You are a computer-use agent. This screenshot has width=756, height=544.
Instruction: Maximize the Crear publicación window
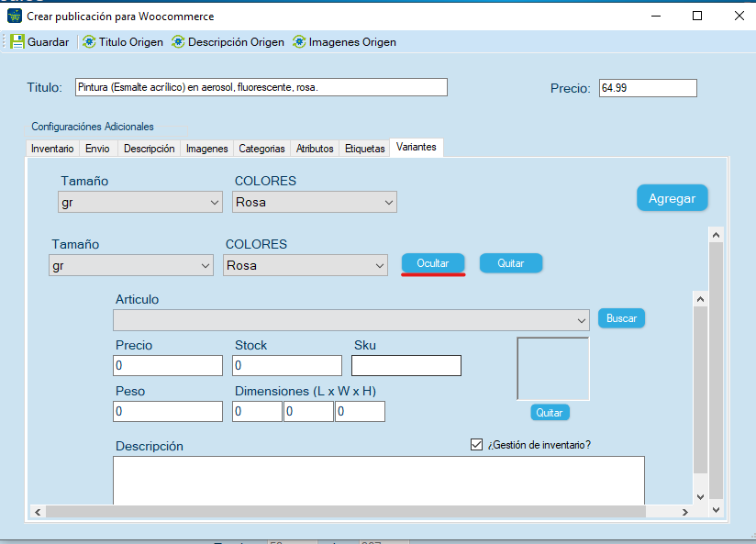pyautogui.click(x=697, y=16)
